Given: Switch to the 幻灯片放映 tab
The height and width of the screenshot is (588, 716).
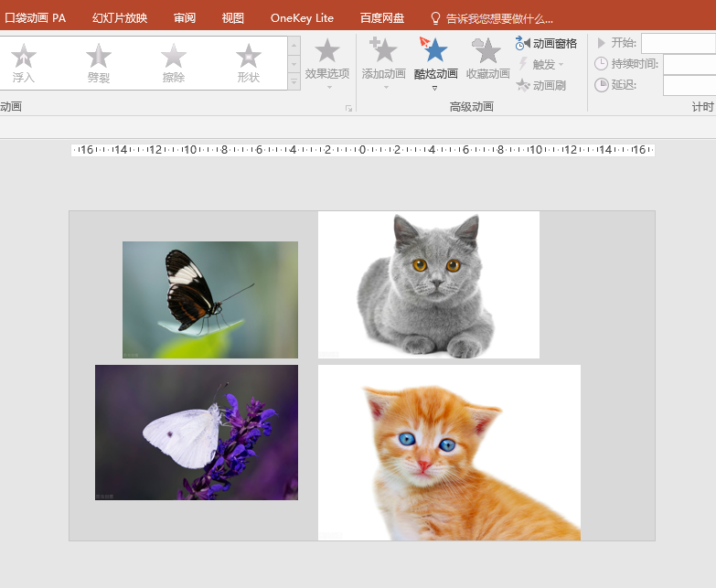Looking at the screenshot, I should click(x=120, y=18).
